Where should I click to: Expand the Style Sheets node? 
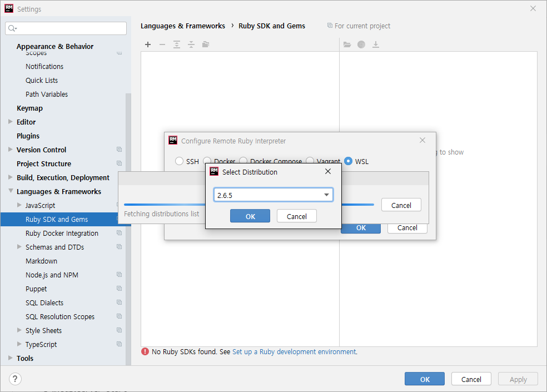point(19,330)
